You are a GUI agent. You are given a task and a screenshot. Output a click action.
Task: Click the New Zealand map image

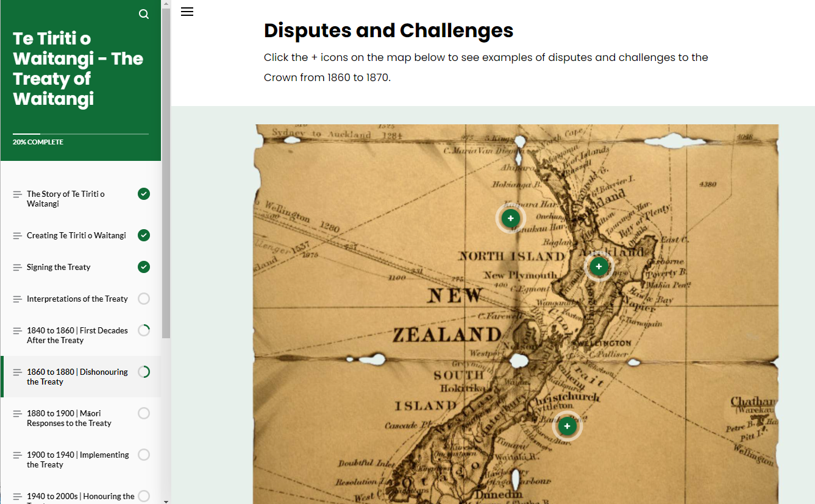[516, 314]
